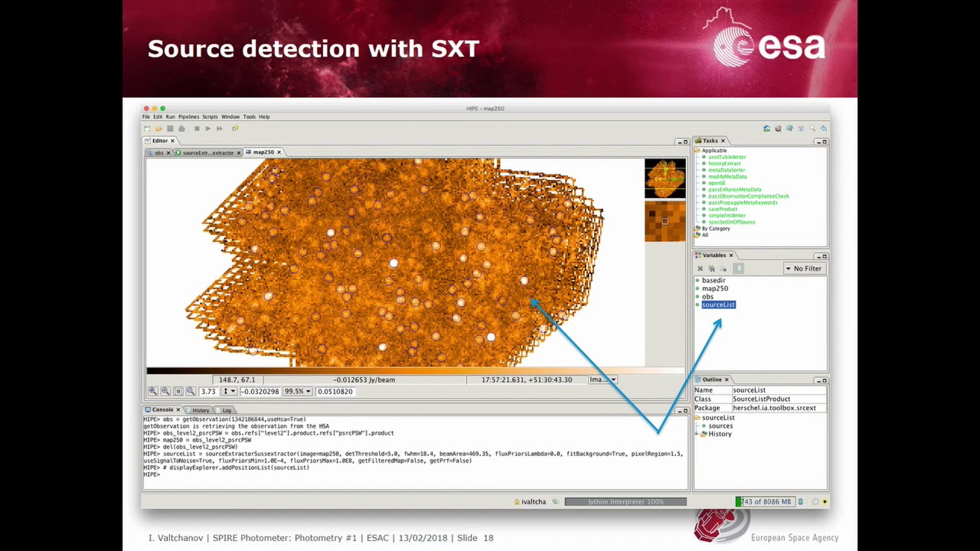Switch to the Log tab

pyautogui.click(x=227, y=410)
